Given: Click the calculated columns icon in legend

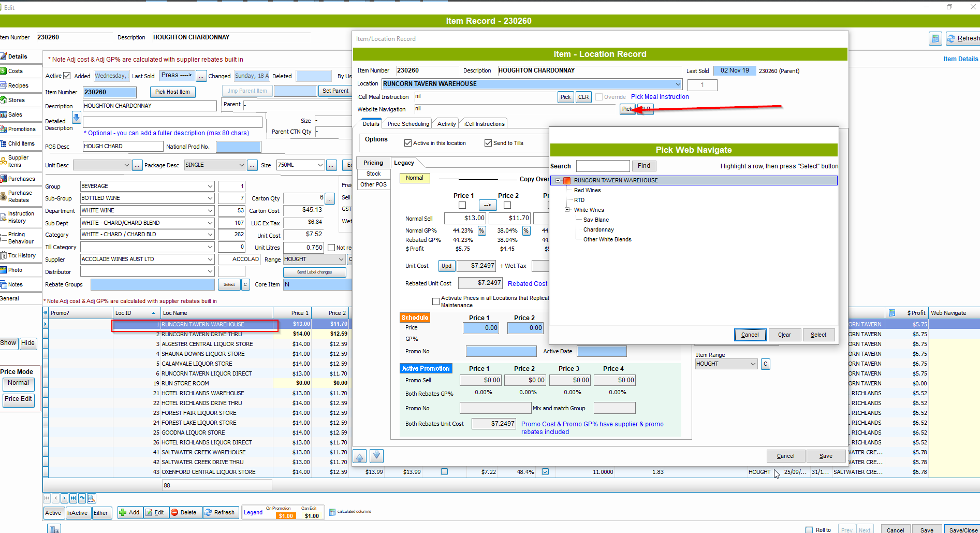Looking at the screenshot, I should point(332,512).
